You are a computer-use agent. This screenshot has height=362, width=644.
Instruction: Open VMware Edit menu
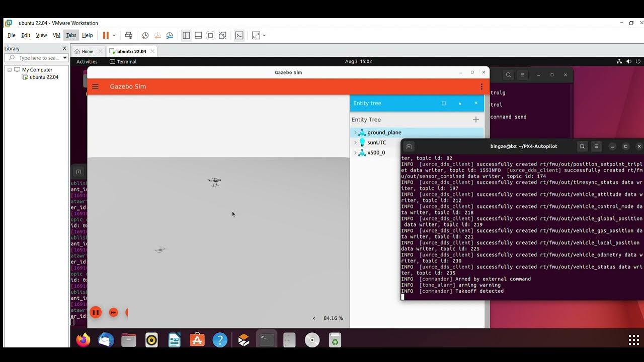coord(26,35)
